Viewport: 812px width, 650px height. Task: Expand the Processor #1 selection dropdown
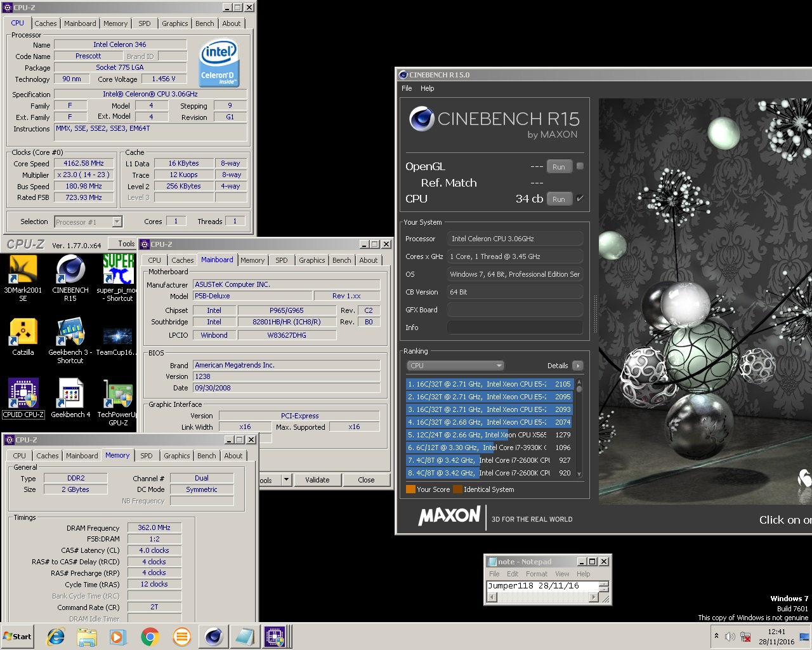(117, 222)
